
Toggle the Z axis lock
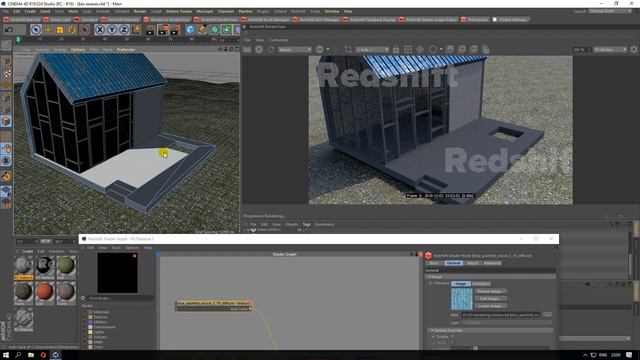124,29
